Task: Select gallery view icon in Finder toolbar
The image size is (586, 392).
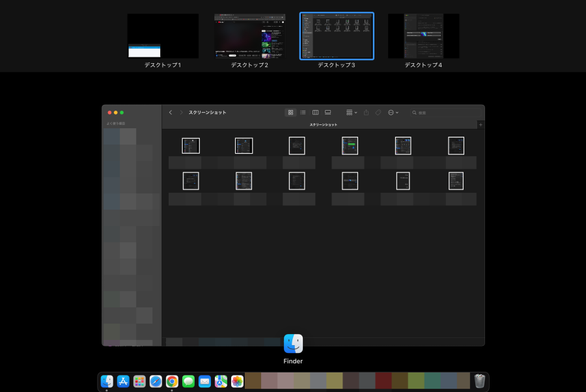Action: [x=328, y=113]
